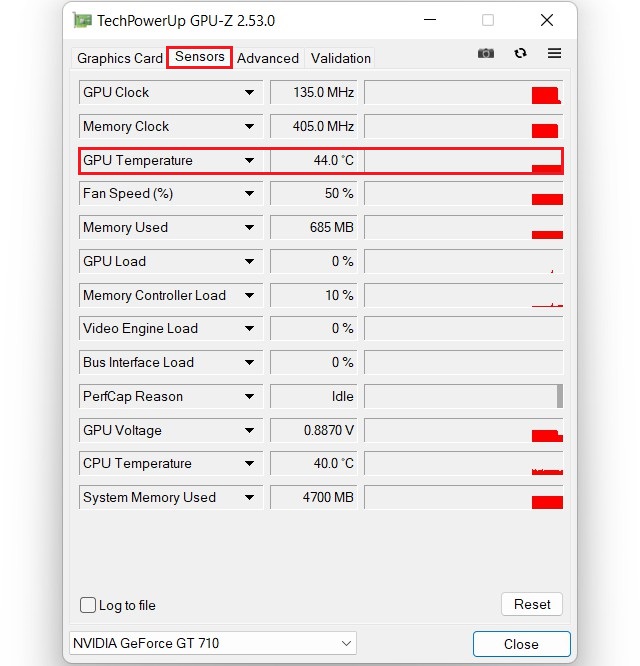Screen dimensions: 640x666
Task: Close the GPU-Z window with X
Action: click(x=547, y=20)
